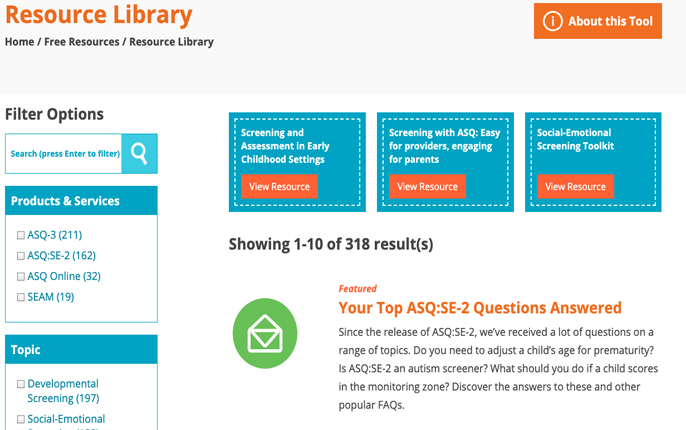
Task: Click the Developmental Screening (197) label
Action: [x=63, y=391]
